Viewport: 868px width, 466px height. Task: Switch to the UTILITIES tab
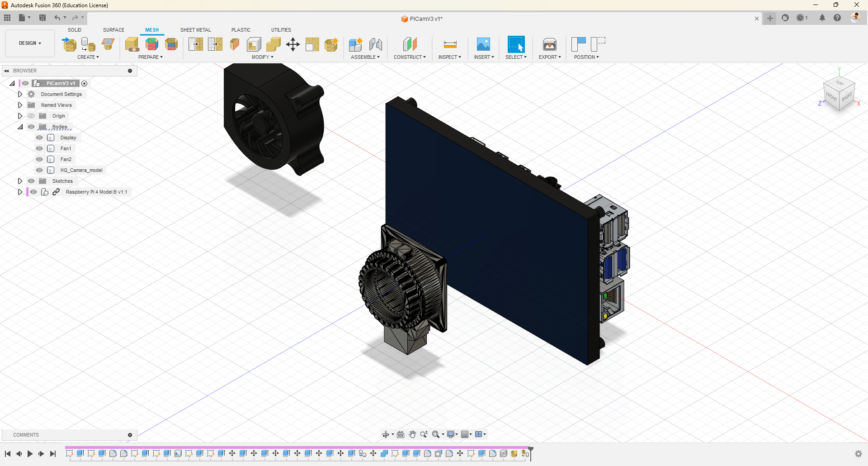point(281,30)
